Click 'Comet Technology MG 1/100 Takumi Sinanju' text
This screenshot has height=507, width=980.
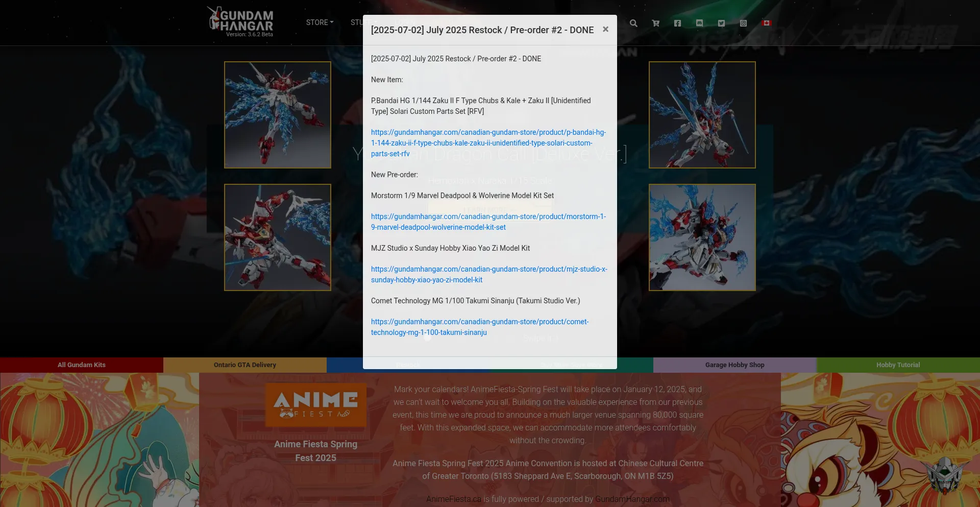click(x=443, y=301)
